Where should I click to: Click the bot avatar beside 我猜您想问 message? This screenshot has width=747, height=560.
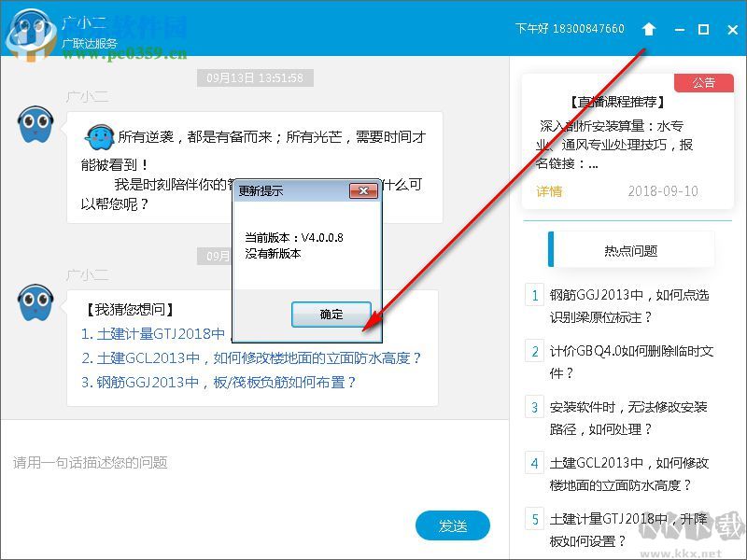click(35, 302)
